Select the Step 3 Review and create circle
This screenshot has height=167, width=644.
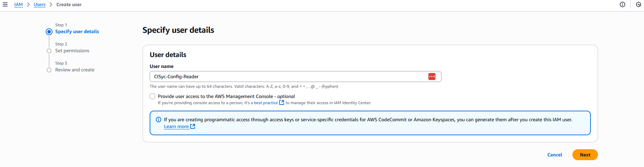pyautogui.click(x=49, y=70)
